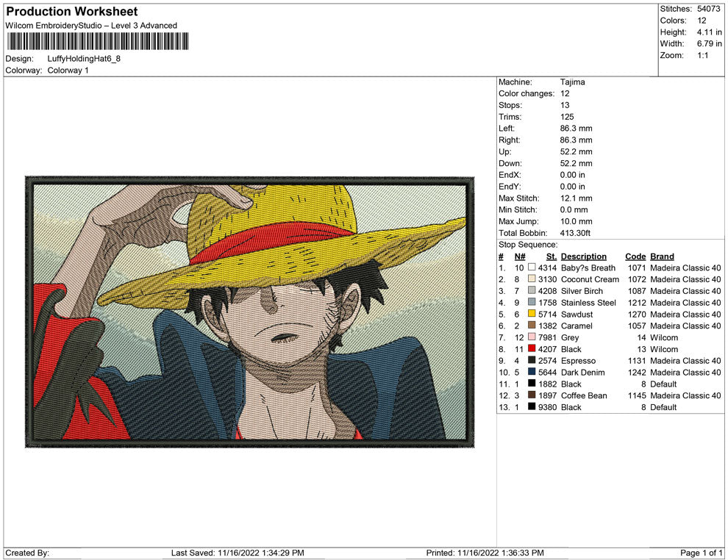The height and width of the screenshot is (560, 728).
Task: Select the 'Colorway 1' value
Action: pyautogui.click(x=68, y=71)
